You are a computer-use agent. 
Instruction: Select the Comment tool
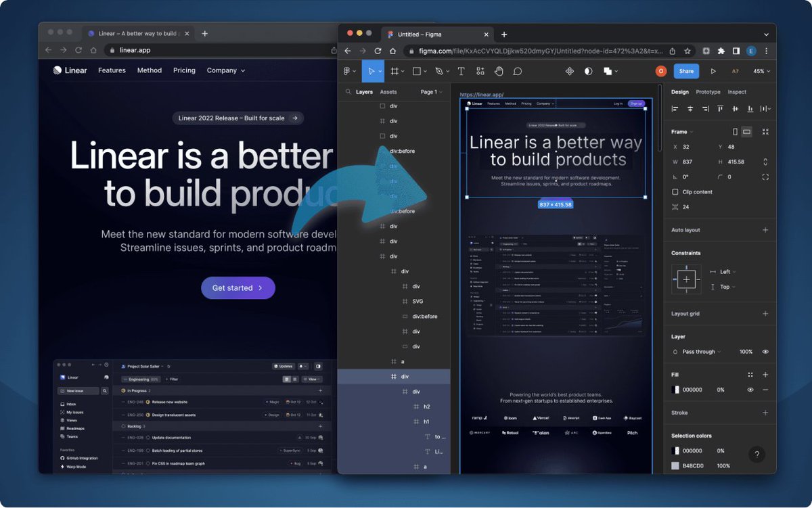518,71
